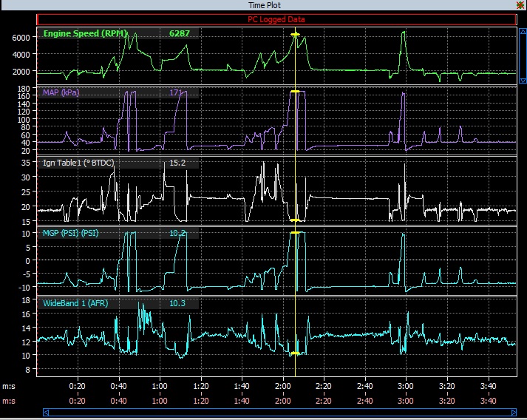The image size is (527, 420).
Task: Click the red 0:20 time axis label
Action: tap(78, 401)
